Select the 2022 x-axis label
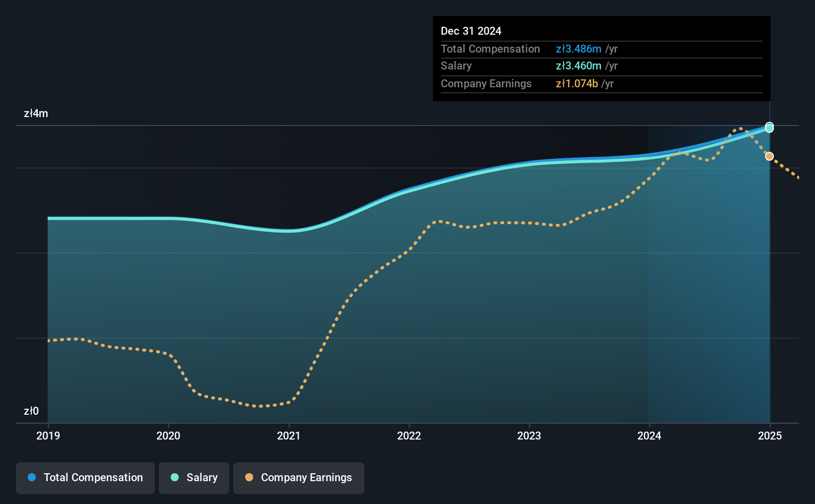815x504 pixels. [409, 436]
